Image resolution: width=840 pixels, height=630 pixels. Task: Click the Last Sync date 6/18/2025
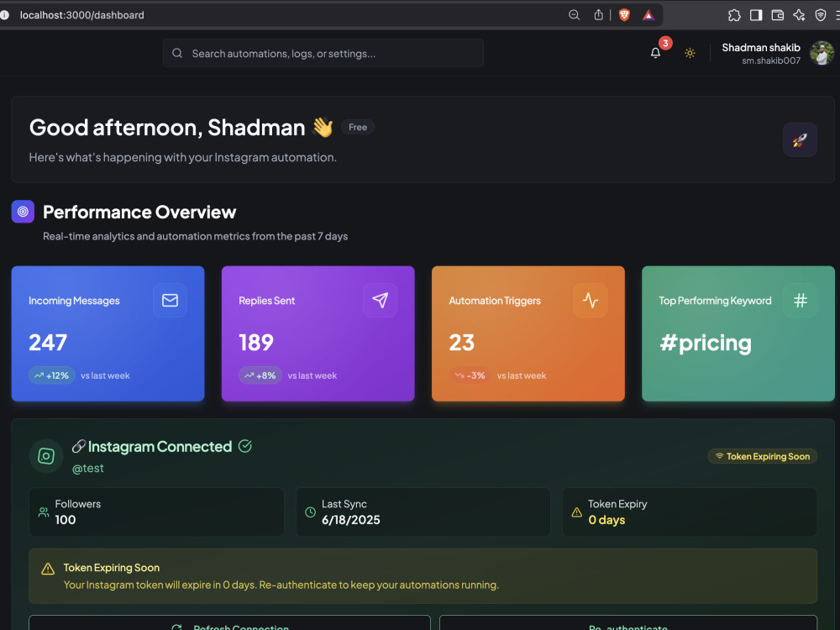350,520
